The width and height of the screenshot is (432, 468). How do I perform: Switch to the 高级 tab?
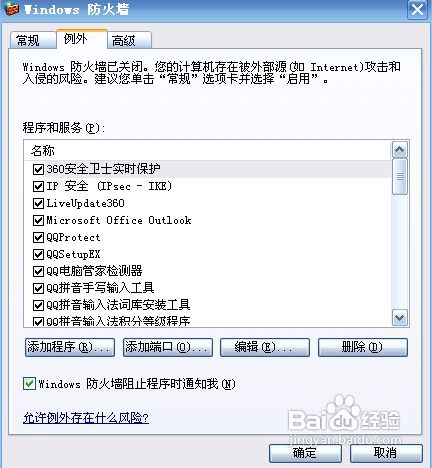point(129,41)
